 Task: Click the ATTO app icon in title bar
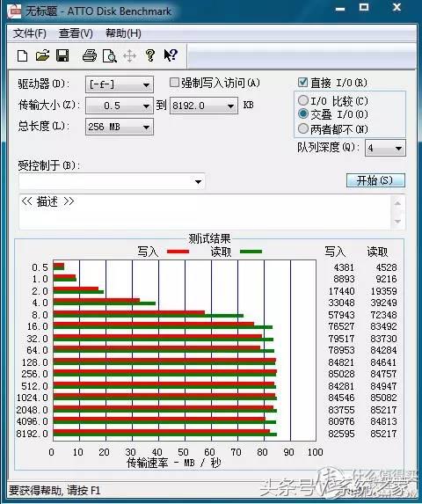point(14,11)
